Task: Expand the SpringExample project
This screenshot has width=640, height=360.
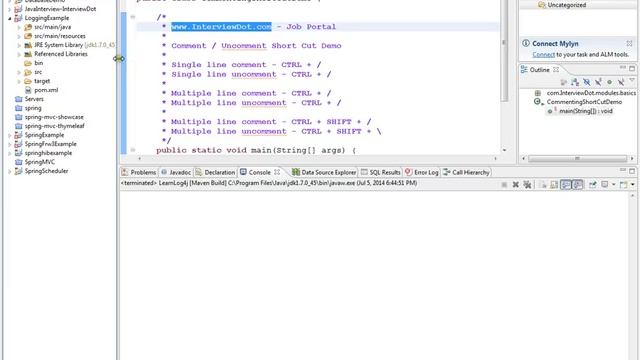Action: (x=10, y=135)
